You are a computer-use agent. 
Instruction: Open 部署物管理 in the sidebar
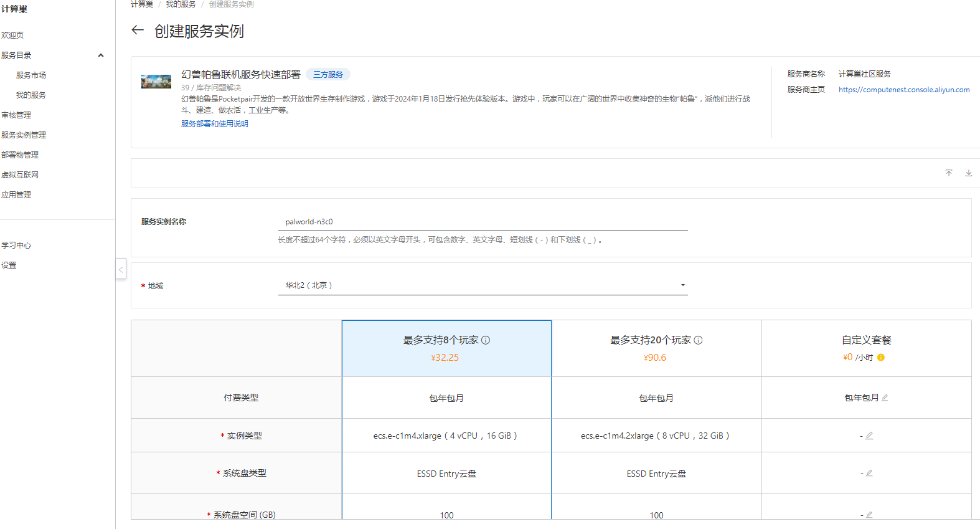(20, 155)
